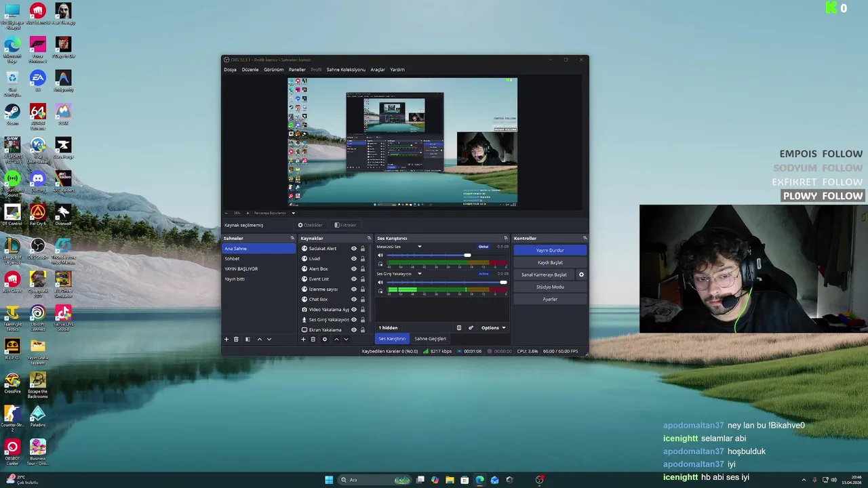Screen dimensions: 868x488
Task: Open the Görünüm menu
Action: [273, 70]
